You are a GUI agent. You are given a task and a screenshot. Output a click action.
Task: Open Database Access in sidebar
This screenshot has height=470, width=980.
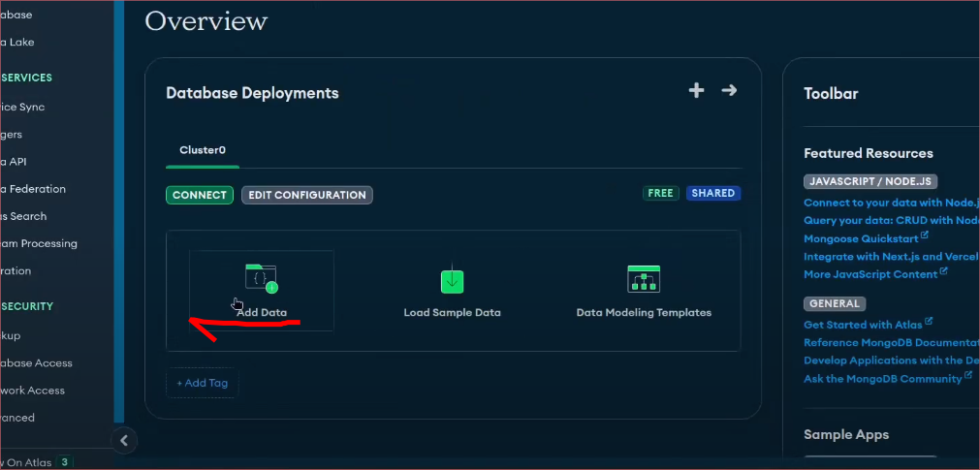(37, 362)
